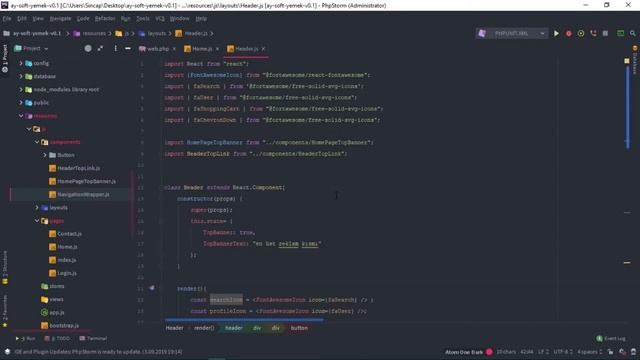Expand the node_modules folder
Image resolution: width=640 pixels, height=360 pixels.
21,89
